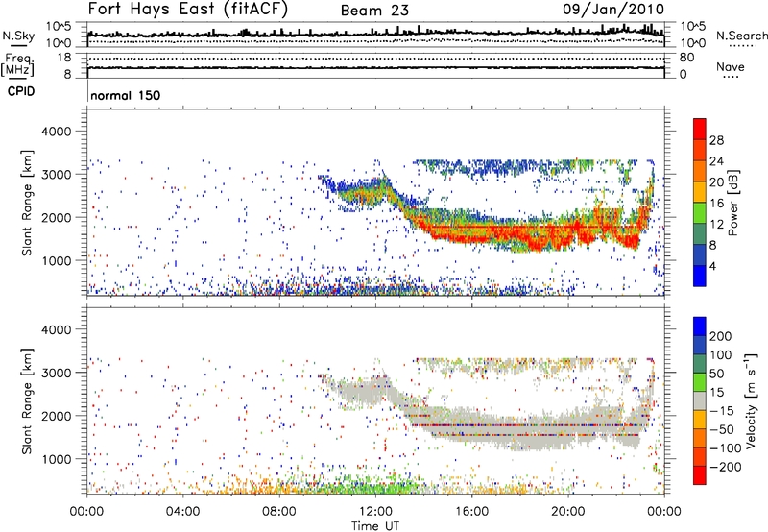Click the 'Slant Range [km]' label of velocity panel
This screenshot has width=768, height=532.
27,401
